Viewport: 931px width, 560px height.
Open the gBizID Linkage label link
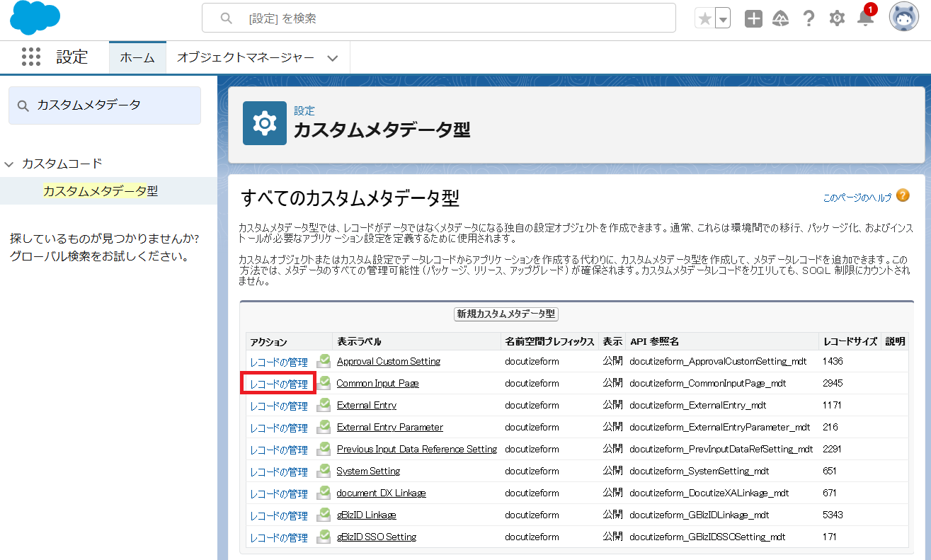tap(367, 515)
